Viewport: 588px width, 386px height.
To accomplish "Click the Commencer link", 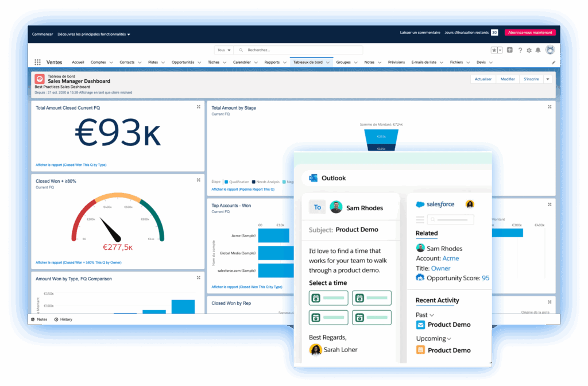I will pyautogui.click(x=42, y=34).
